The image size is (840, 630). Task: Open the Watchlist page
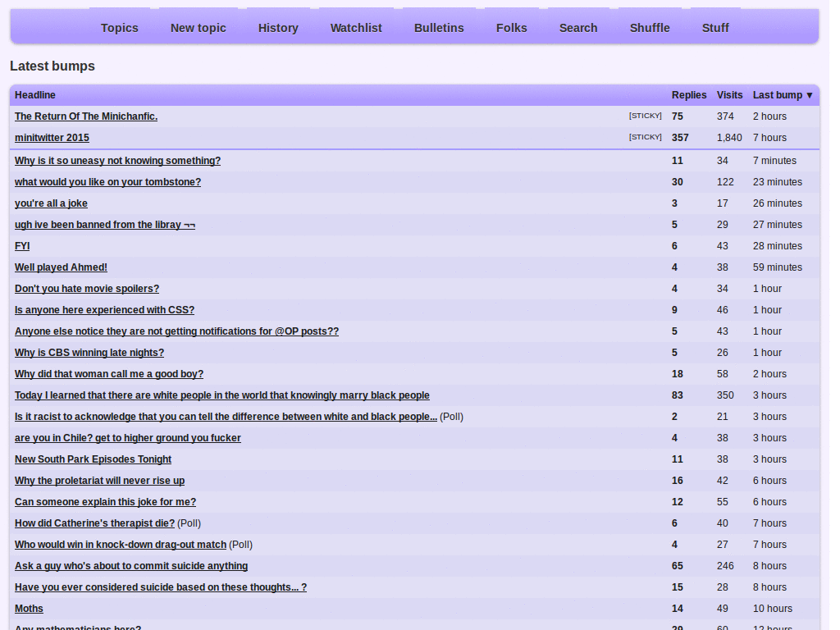[x=356, y=27]
